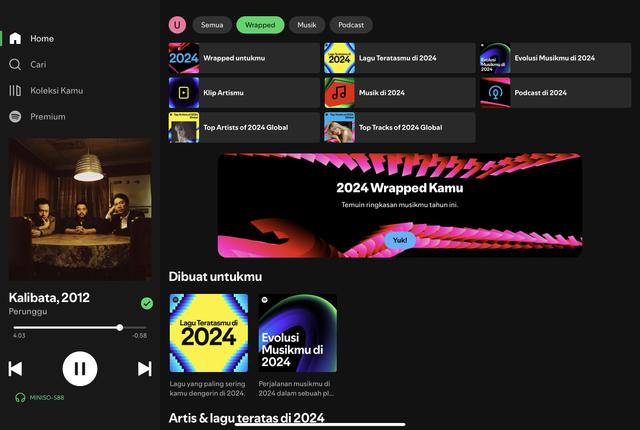Select the Wrapped filter chip
This screenshot has width=640, height=430.
click(260, 25)
